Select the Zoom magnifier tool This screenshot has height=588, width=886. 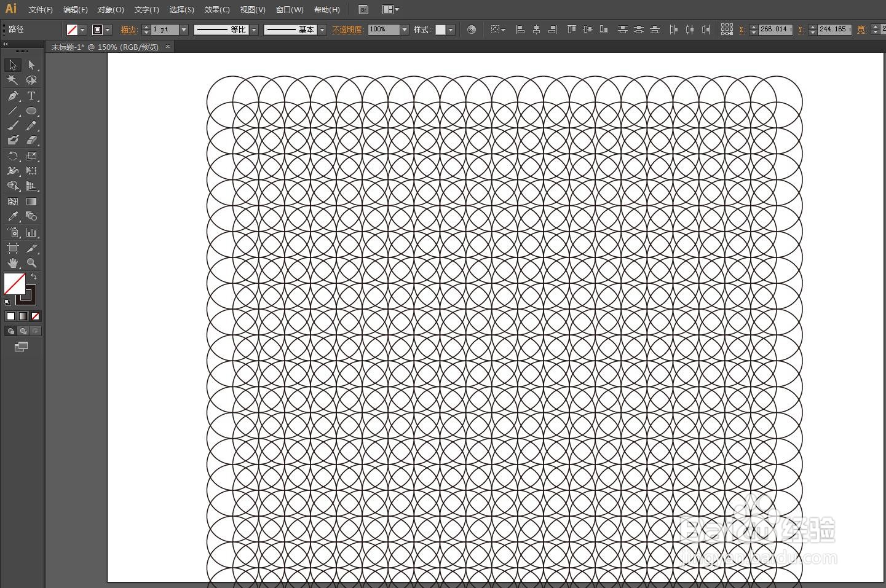point(31,263)
